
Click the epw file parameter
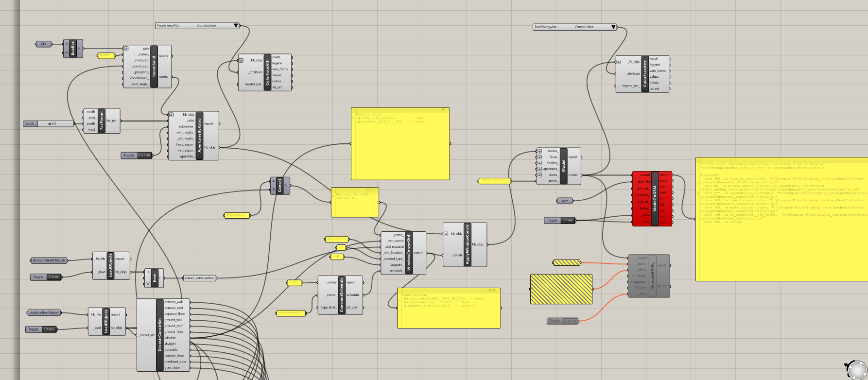coord(565,201)
